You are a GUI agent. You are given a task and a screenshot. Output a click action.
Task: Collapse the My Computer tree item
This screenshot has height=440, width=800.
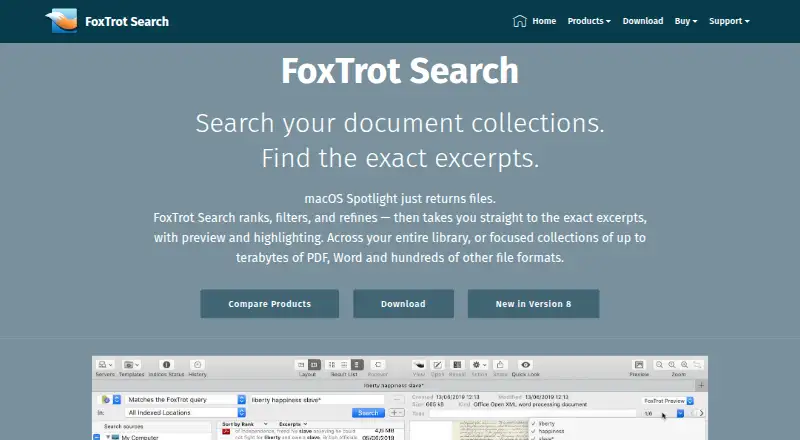tap(108, 437)
